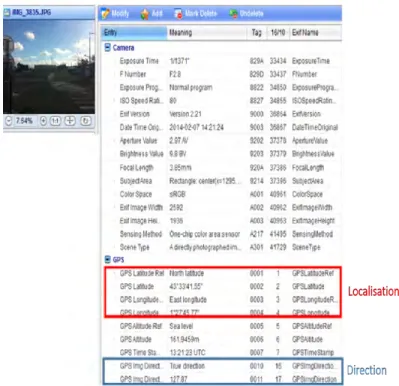Set preview to 1:1 size
399x386 pixels.
point(55,121)
